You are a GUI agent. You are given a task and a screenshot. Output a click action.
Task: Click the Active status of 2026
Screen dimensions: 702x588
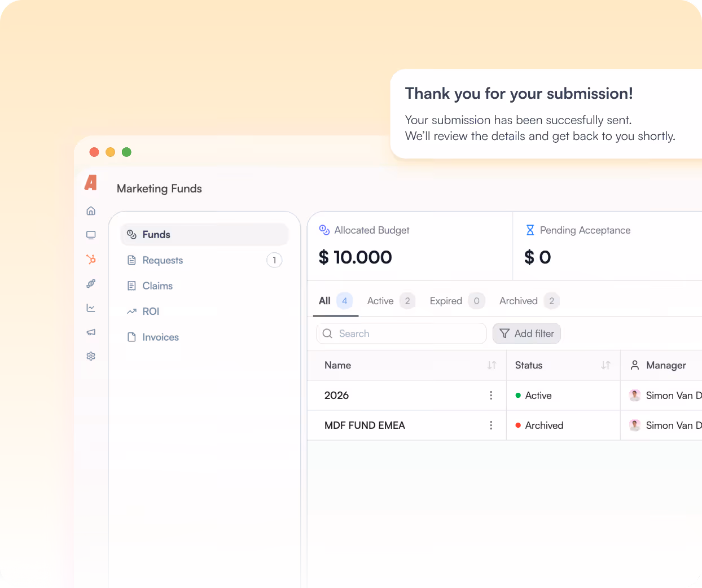(x=533, y=396)
